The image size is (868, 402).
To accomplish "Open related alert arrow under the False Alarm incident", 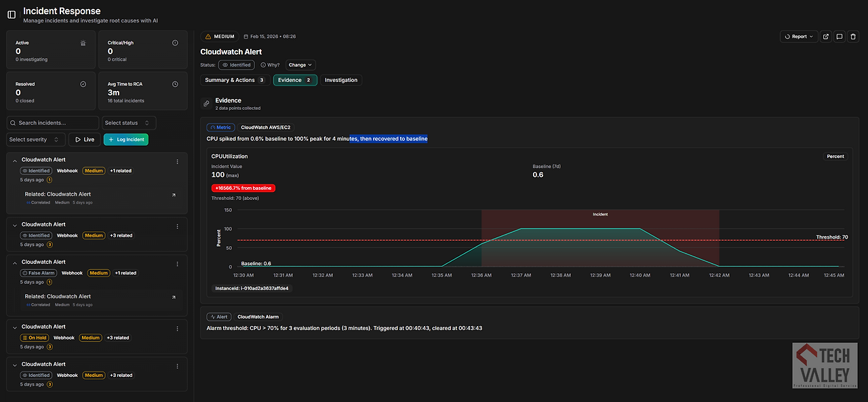I will (x=174, y=297).
